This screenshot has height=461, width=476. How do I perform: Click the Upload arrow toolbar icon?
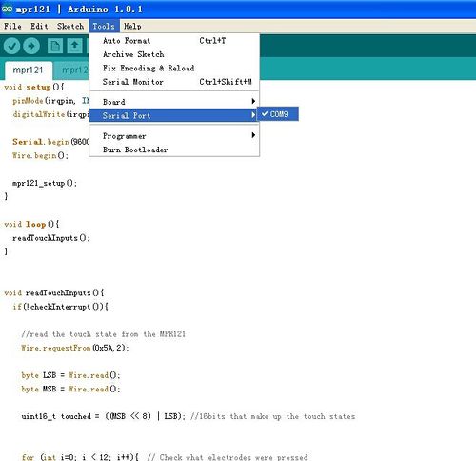click(31, 46)
